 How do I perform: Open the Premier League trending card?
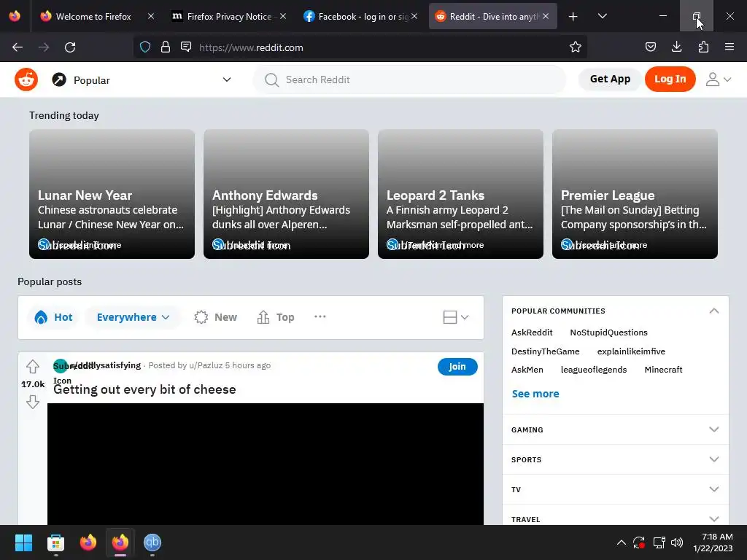[635, 194]
